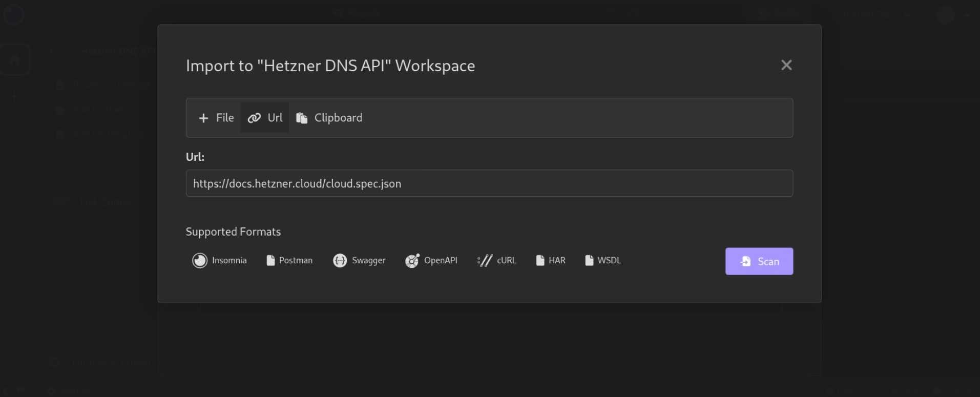Close the Import to Workspace dialog
Viewport: 980px width, 397px height.
point(786,65)
